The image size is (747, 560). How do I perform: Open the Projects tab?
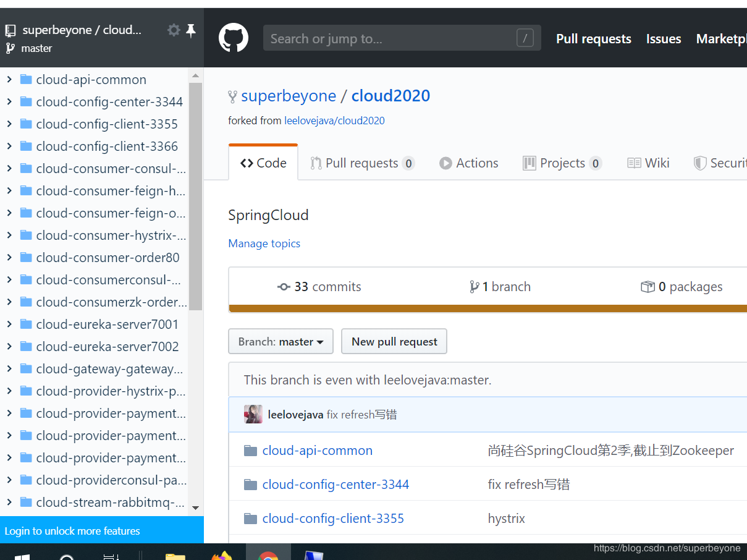562,163
